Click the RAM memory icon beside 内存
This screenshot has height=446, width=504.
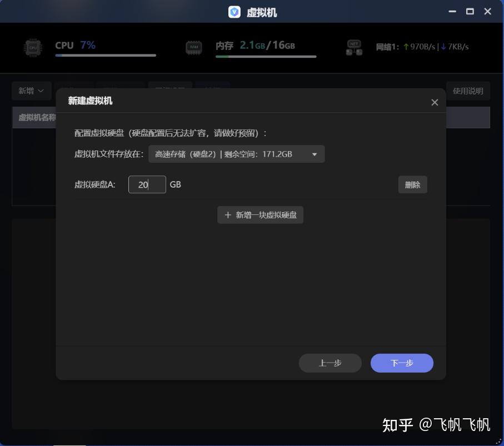(193, 48)
